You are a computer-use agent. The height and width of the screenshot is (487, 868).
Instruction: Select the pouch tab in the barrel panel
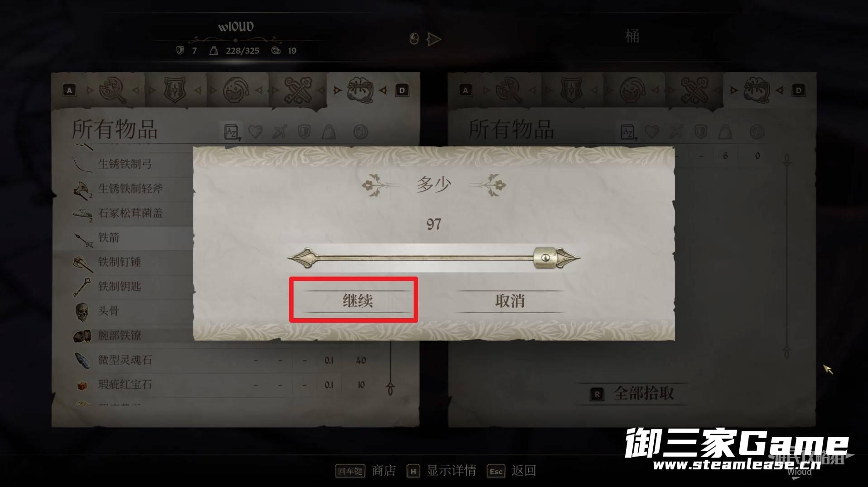point(756,90)
